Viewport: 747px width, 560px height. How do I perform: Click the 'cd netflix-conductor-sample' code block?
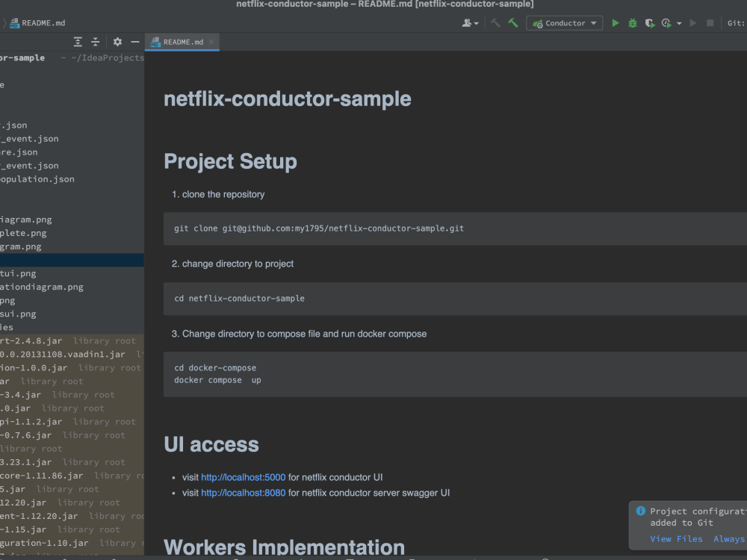tap(455, 299)
